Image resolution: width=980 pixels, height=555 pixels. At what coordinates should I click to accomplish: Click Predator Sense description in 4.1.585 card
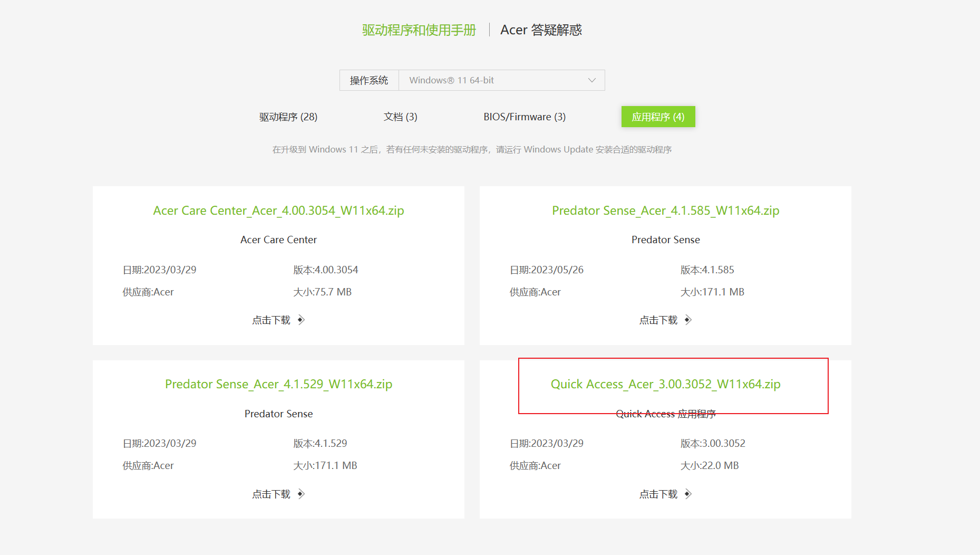(665, 240)
